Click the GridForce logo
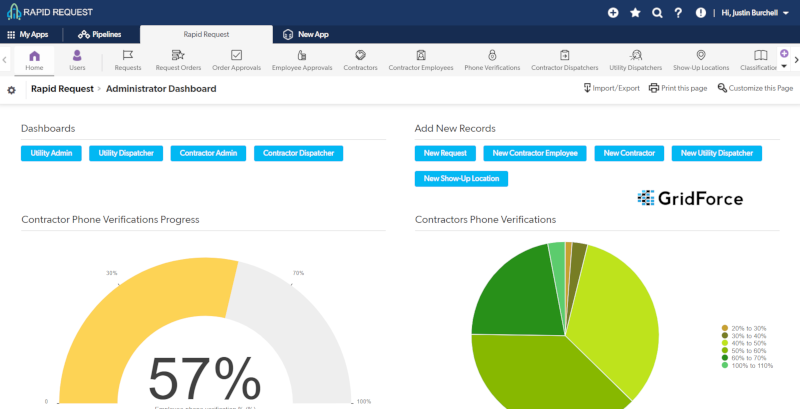 [x=690, y=198]
